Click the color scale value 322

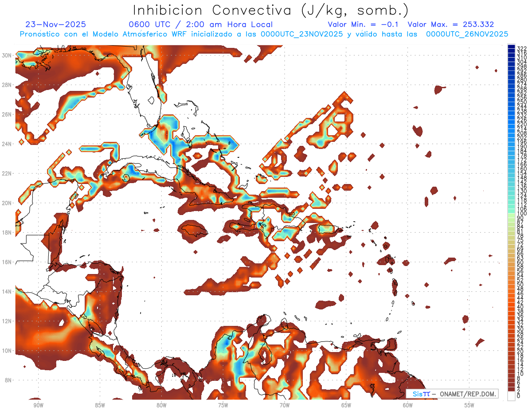click(522, 48)
